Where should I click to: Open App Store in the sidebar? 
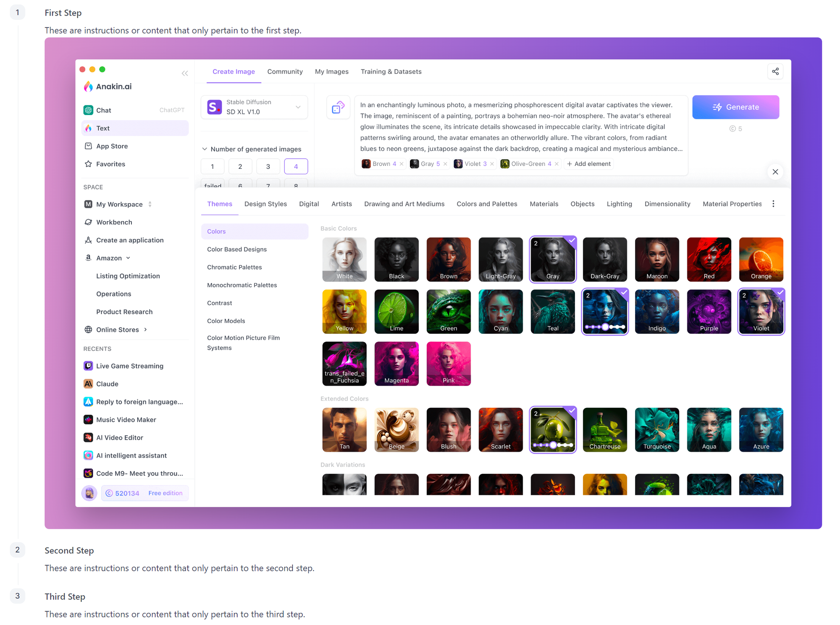coord(134,146)
